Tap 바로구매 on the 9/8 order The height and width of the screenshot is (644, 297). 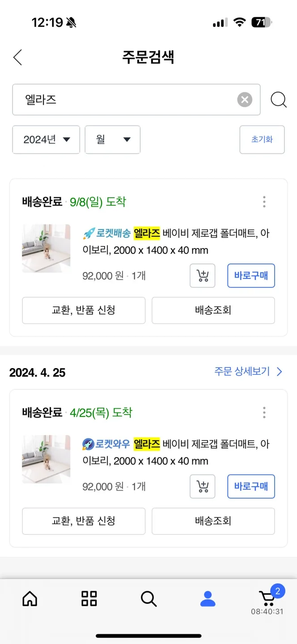click(x=251, y=276)
